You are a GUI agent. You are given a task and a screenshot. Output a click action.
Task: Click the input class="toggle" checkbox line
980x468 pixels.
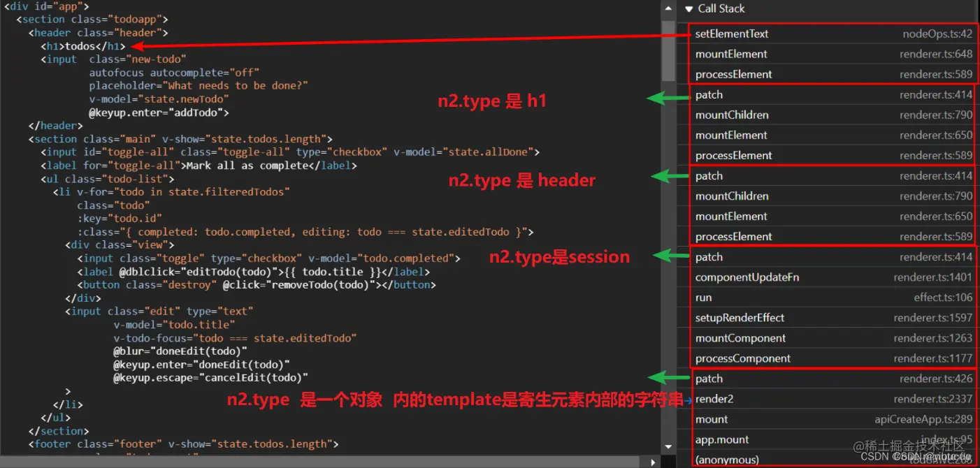coord(269,258)
